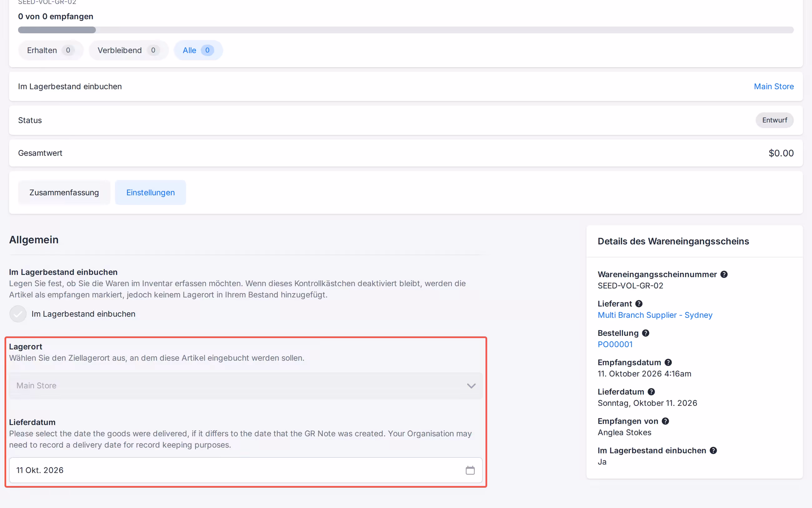Toggle the Im Lagerbestand einbuchen checkbox
This screenshot has width=812, height=508.
(x=18, y=314)
